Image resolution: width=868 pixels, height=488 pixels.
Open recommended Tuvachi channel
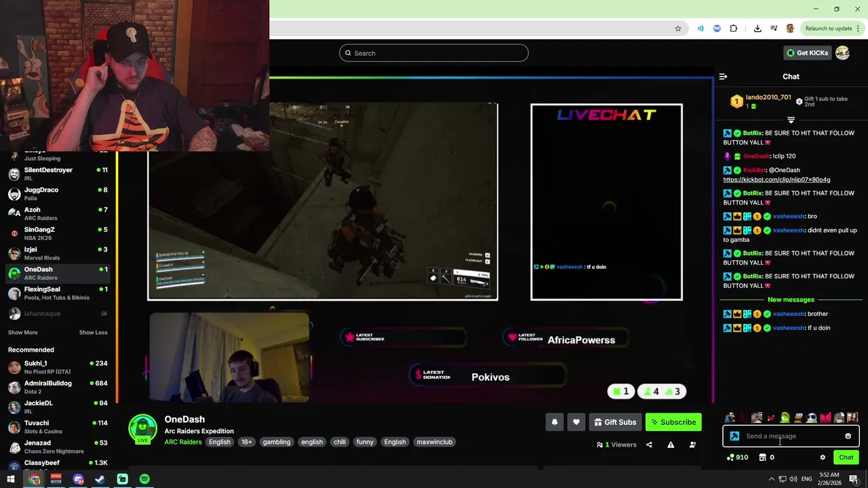58,427
